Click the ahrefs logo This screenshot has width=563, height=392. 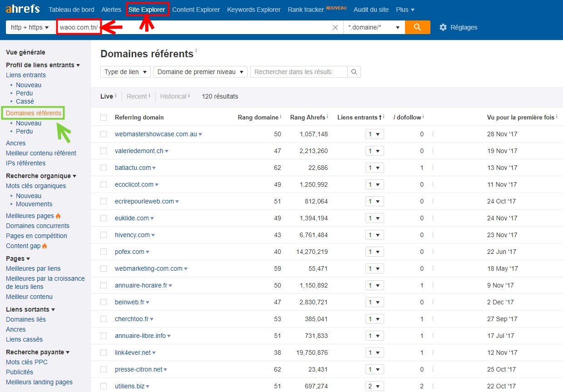pyautogui.click(x=23, y=9)
